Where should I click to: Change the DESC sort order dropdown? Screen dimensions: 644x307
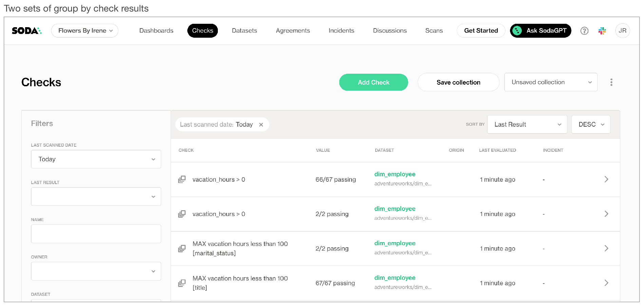click(x=590, y=124)
